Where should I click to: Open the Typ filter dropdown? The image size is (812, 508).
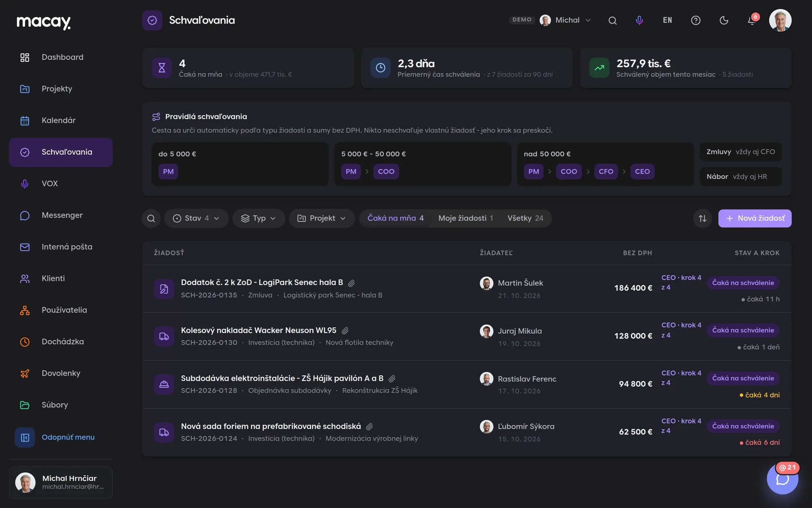[x=259, y=219]
